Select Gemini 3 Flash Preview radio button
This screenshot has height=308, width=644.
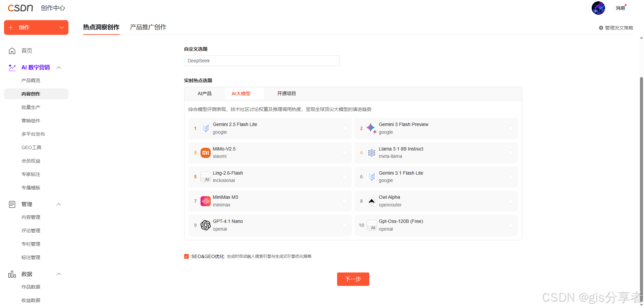511,128
